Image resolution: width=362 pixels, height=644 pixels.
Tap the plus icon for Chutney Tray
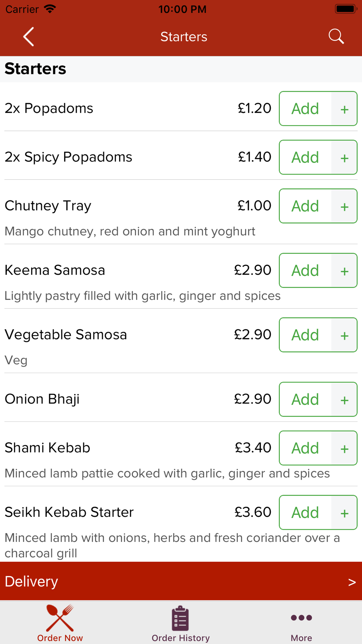coord(344,206)
